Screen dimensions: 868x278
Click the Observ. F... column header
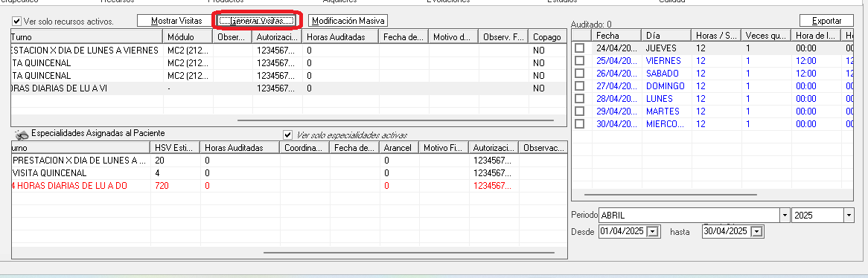point(503,37)
